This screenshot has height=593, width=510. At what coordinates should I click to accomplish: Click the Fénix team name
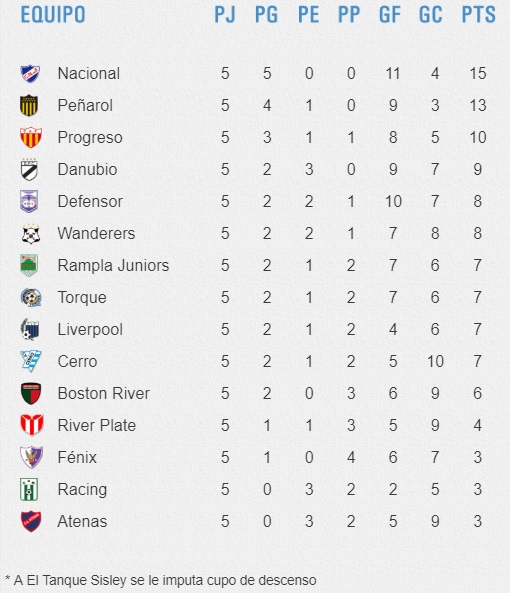point(77,458)
